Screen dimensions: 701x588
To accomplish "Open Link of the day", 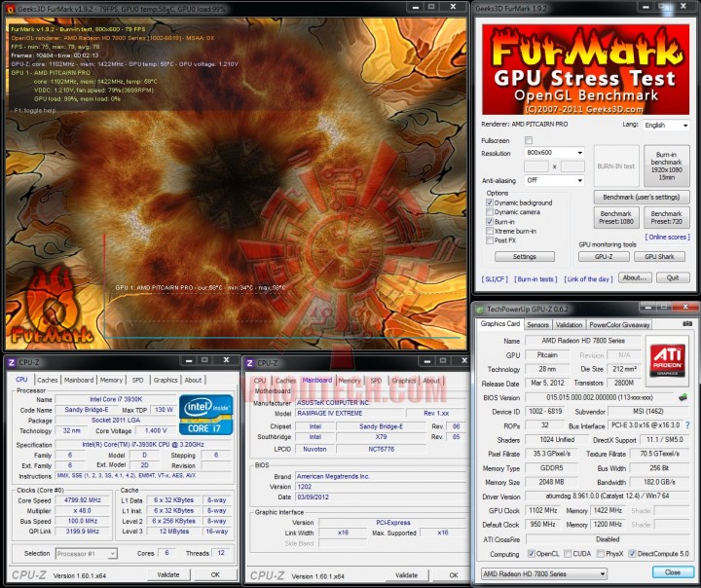I will click(x=588, y=279).
